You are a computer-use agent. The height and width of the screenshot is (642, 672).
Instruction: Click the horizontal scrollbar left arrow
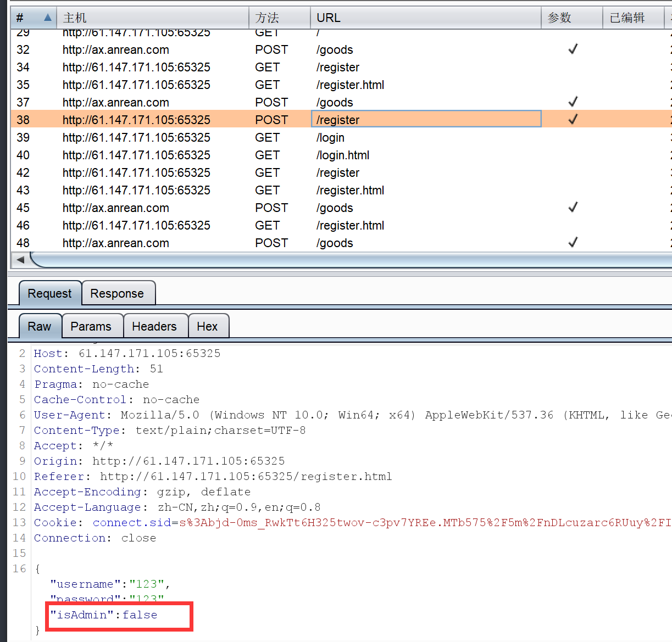tap(20, 260)
